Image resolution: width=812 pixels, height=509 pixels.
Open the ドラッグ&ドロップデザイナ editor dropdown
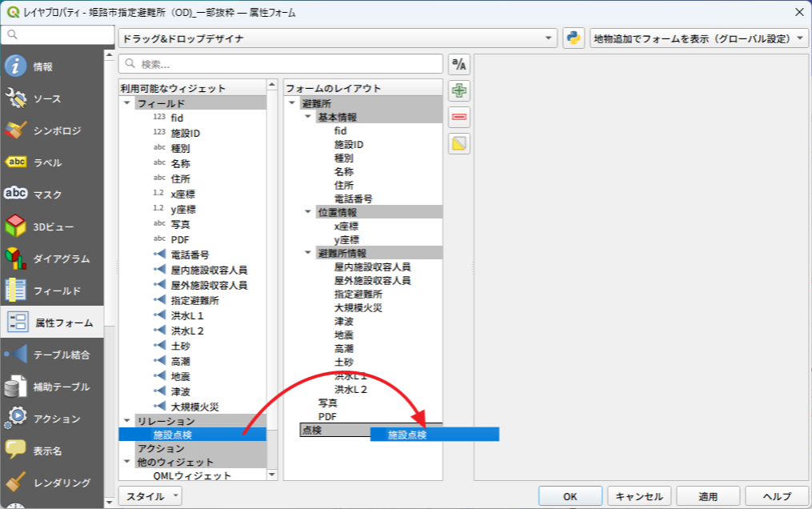click(x=338, y=38)
